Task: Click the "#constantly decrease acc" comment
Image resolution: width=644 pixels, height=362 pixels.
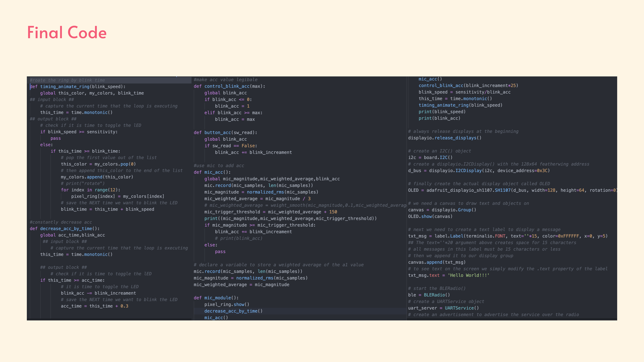Action: [x=61, y=222]
